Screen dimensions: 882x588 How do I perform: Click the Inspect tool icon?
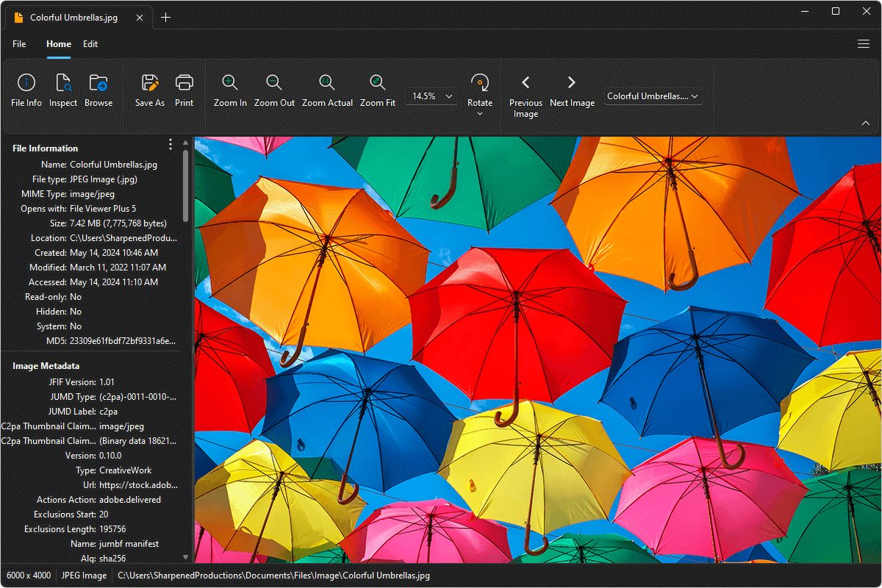tap(63, 90)
